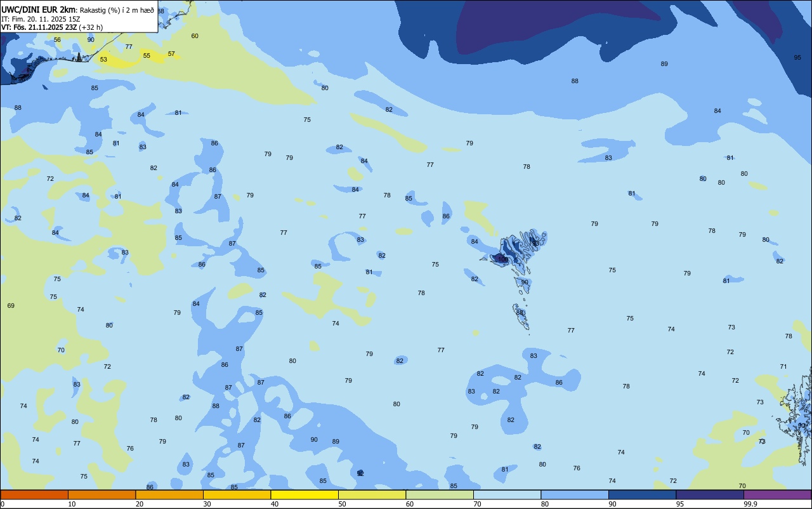Click the pale green 60–70 legend swatch
Image resolution: width=812 pixels, height=509 pixels.
click(440, 494)
